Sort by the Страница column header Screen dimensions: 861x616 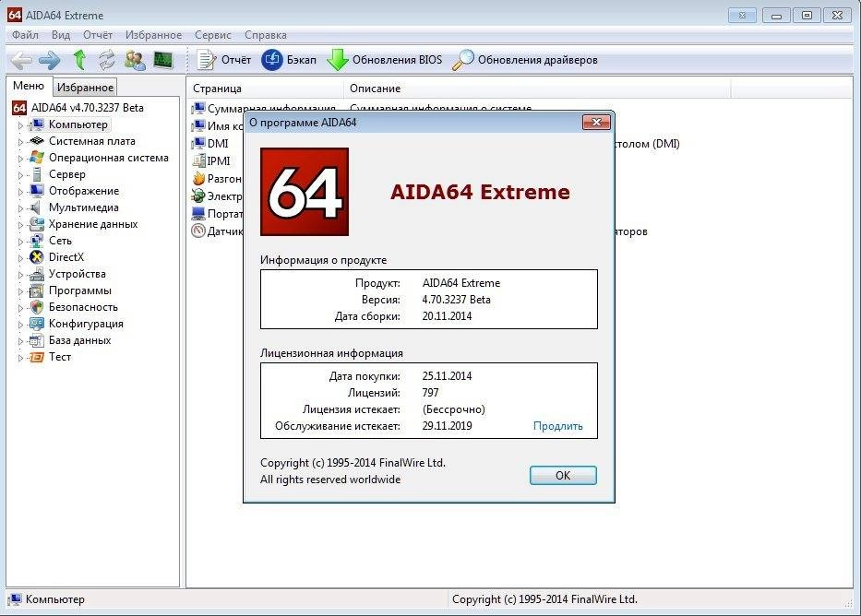266,89
